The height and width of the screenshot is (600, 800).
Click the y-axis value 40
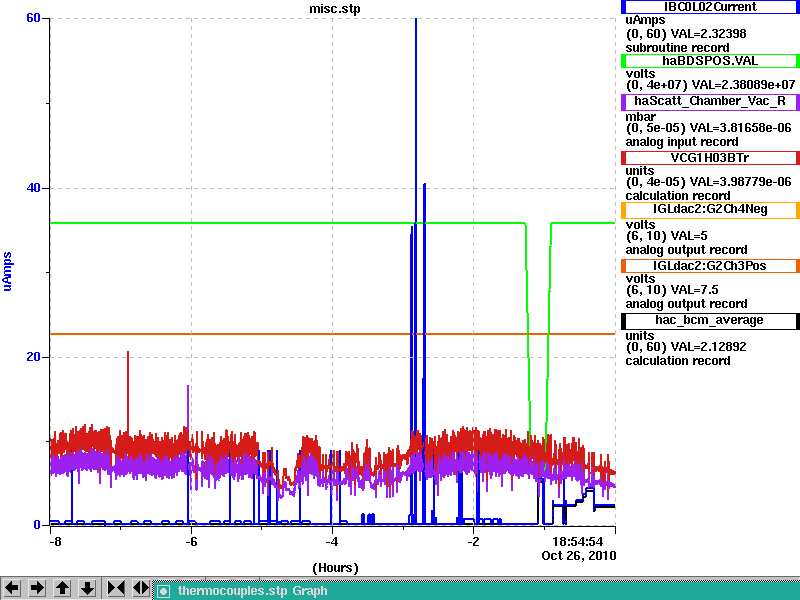click(x=33, y=188)
